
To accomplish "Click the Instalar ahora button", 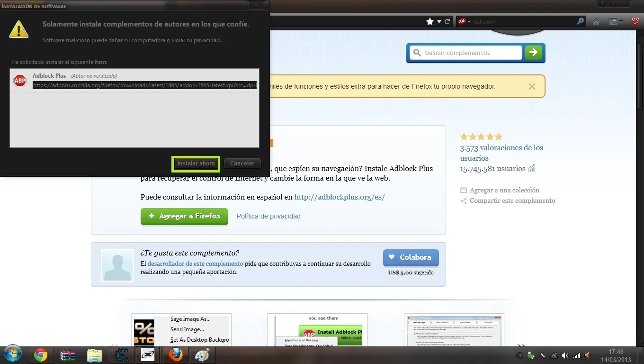I will click(x=196, y=164).
